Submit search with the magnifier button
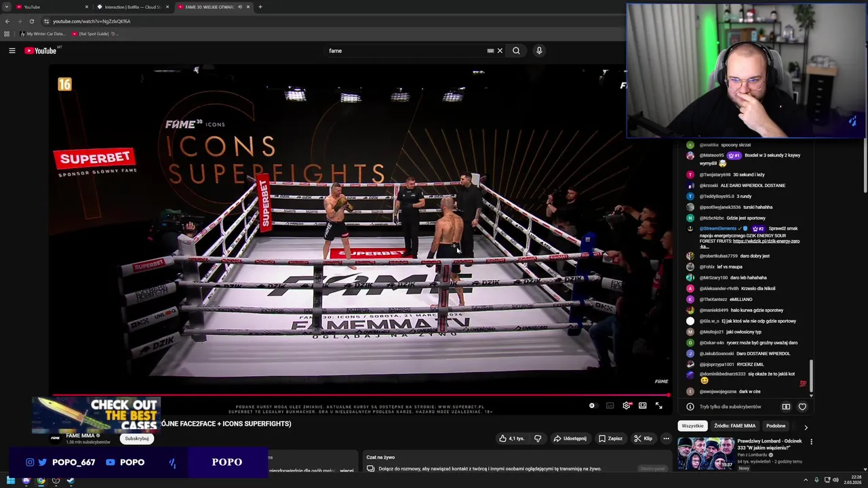The height and width of the screenshot is (488, 868). pyautogui.click(x=516, y=50)
